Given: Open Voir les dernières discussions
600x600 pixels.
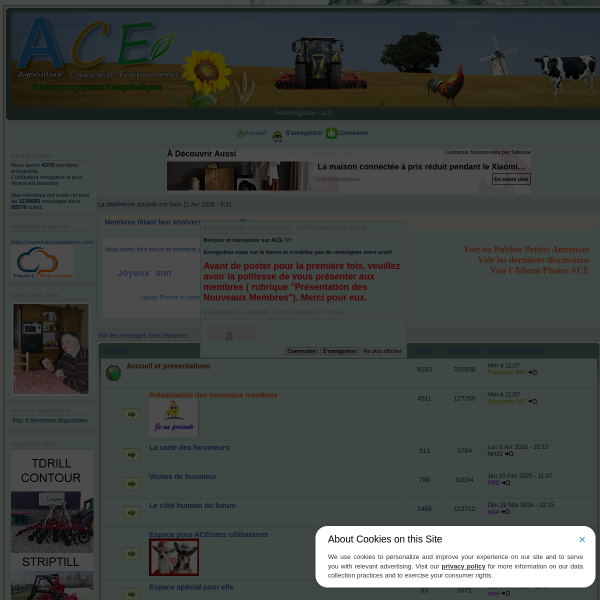Looking at the screenshot, I should [x=534, y=260].
